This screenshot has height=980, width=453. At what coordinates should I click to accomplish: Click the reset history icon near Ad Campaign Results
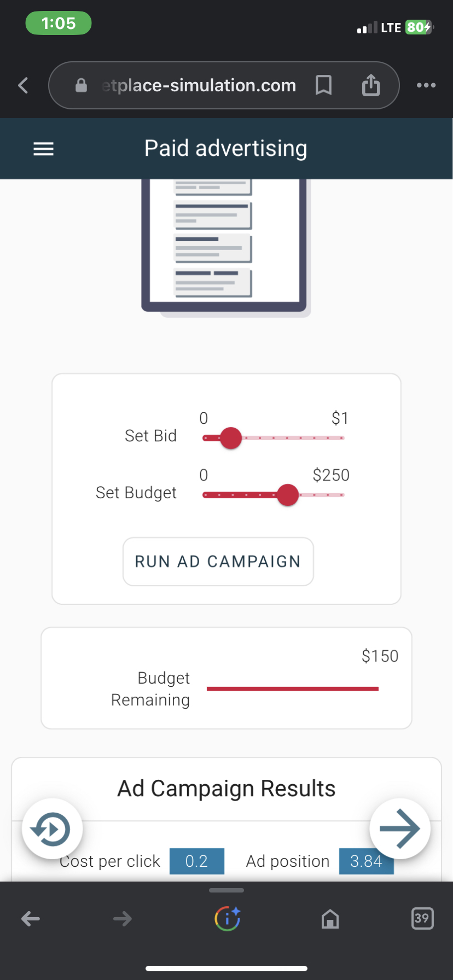click(52, 828)
